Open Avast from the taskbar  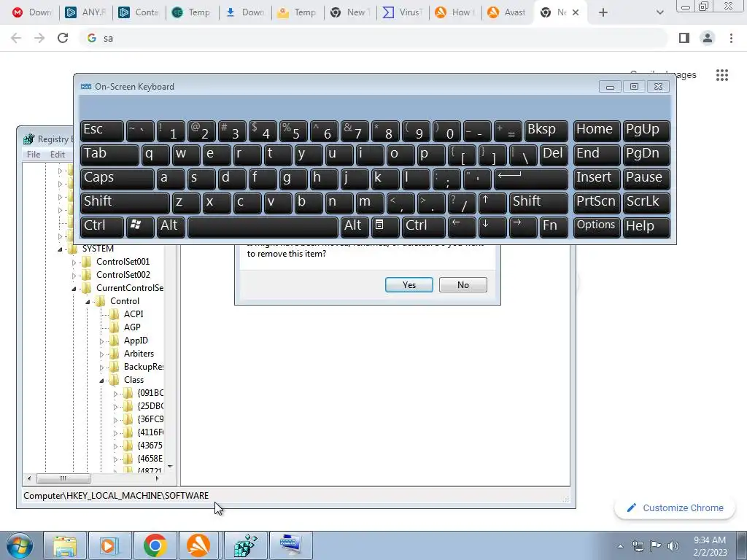(x=198, y=545)
